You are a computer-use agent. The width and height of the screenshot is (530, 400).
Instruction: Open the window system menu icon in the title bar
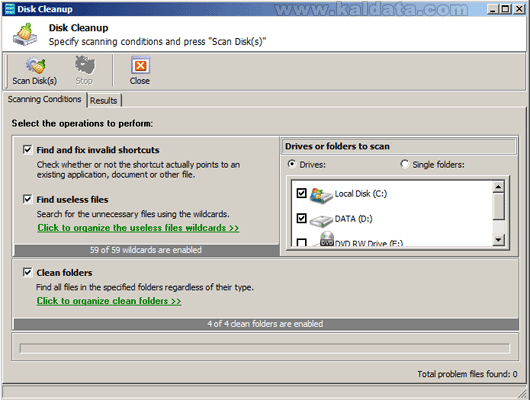pyautogui.click(x=10, y=9)
